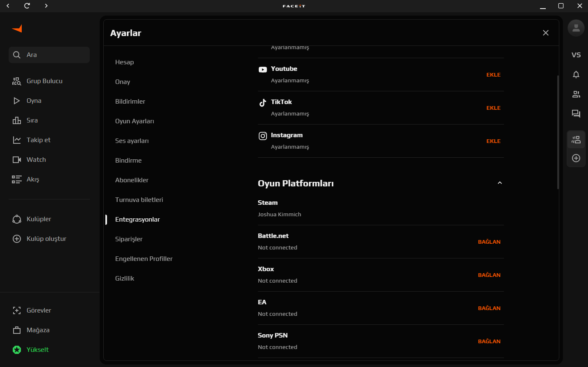Click BAĞLAN for Battle.net

489,242
